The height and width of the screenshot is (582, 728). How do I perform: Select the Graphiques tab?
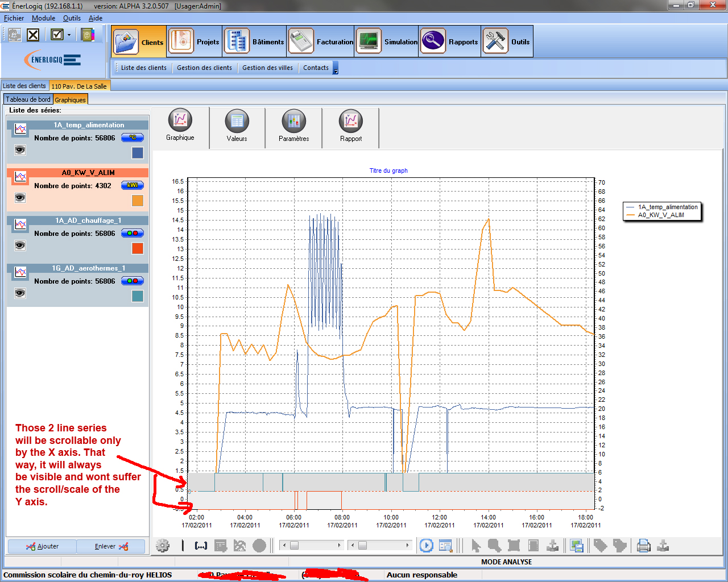click(71, 100)
